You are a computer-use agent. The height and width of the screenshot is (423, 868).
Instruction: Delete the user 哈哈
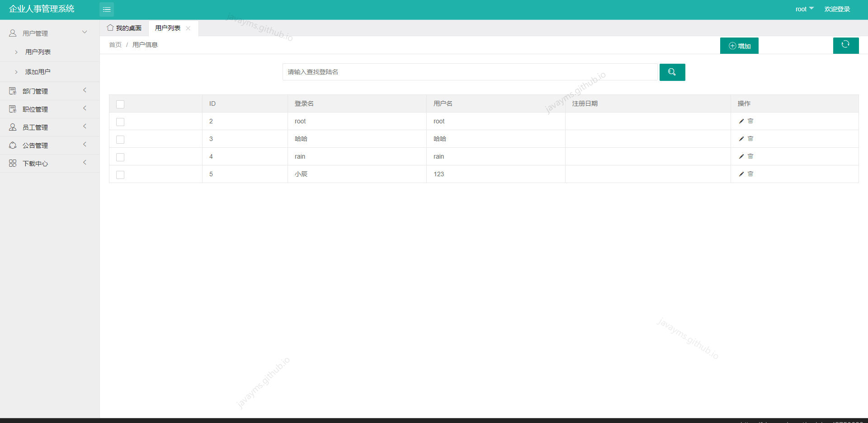pos(751,139)
